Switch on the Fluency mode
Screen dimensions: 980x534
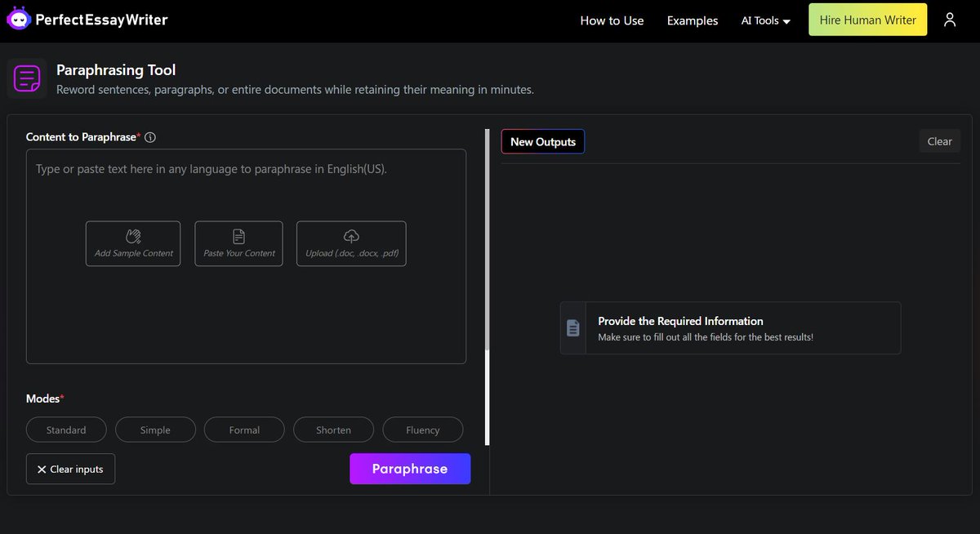[x=422, y=429]
